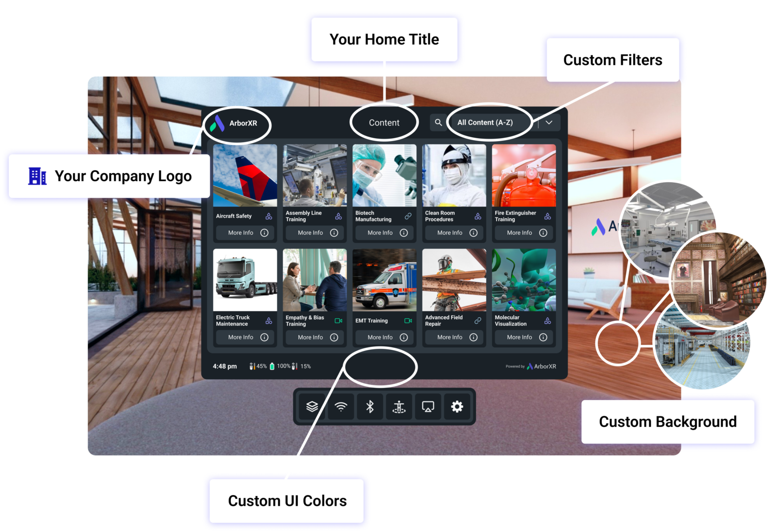Click the link icon on Biotech Manufacturing
The height and width of the screenshot is (532, 769).
(x=408, y=216)
